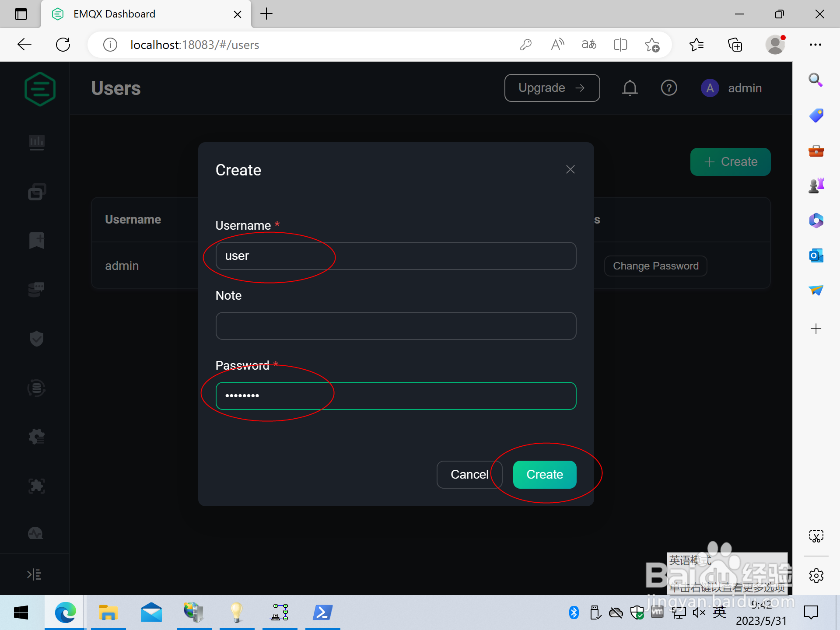Open the Windows notification center
The image size is (840, 630).
(x=811, y=612)
